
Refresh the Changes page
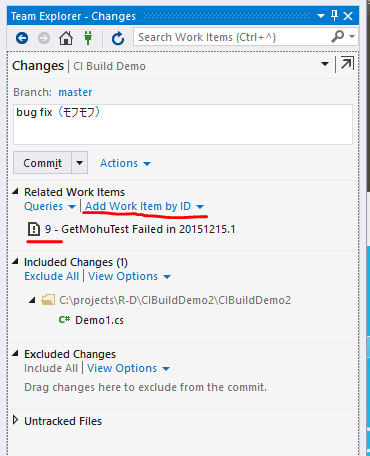pyautogui.click(x=118, y=38)
